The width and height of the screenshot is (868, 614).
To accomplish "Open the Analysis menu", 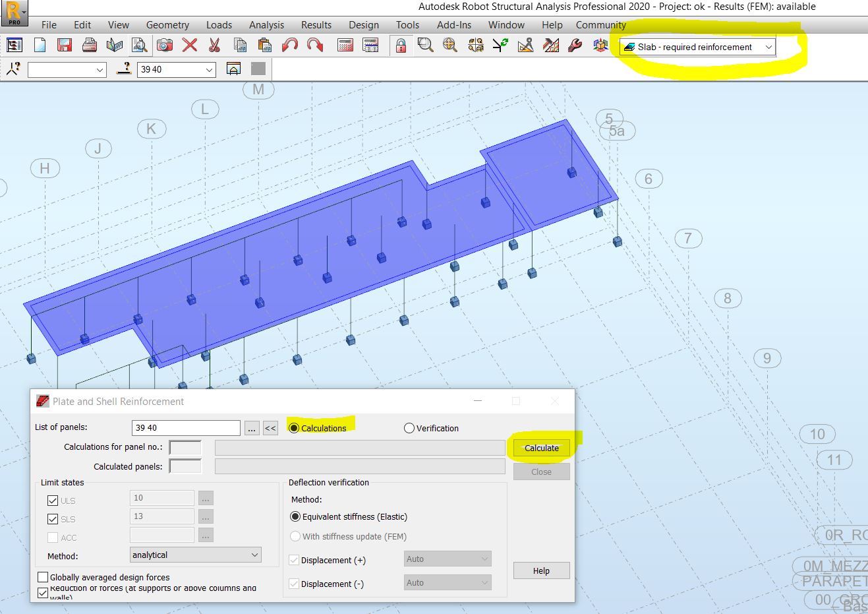I will [x=266, y=24].
